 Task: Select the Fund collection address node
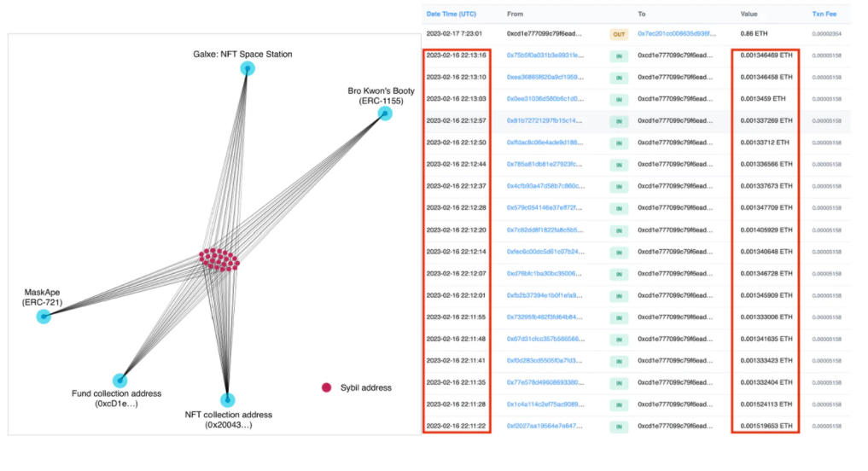coord(119,381)
